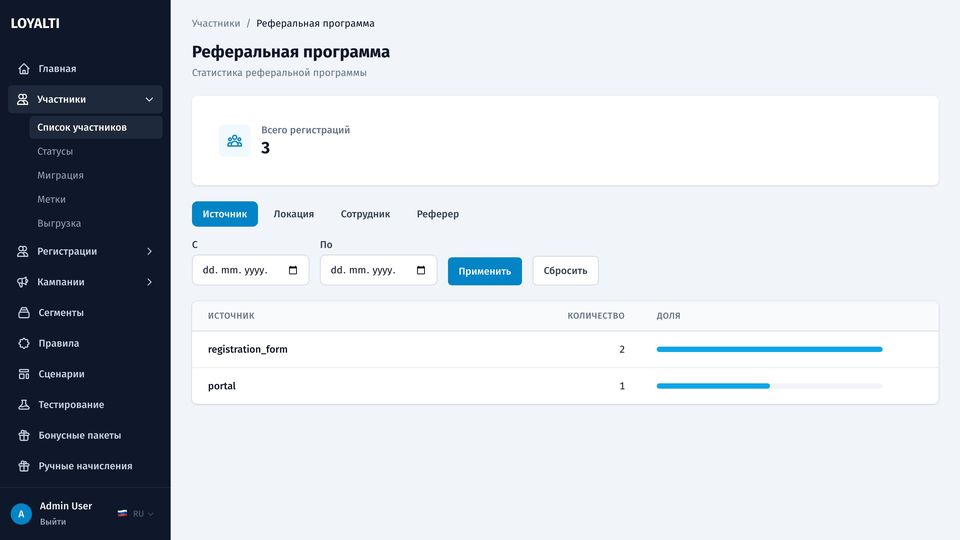Click the КОЛИЧЕСТВО column header

596,316
